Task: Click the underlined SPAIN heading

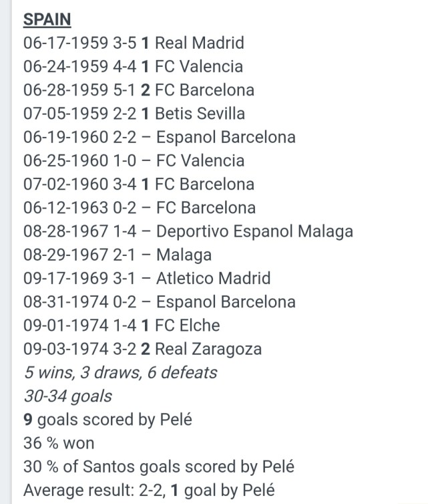Action: tap(47, 19)
